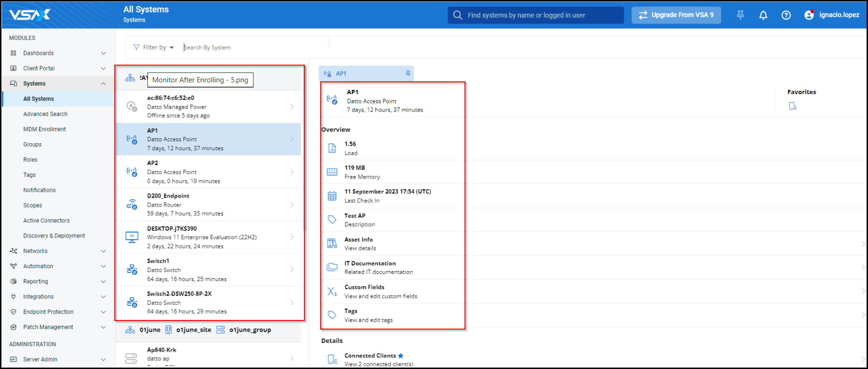Open Discovery & Deployment
Viewport: 868px width, 369px height.
54,236
